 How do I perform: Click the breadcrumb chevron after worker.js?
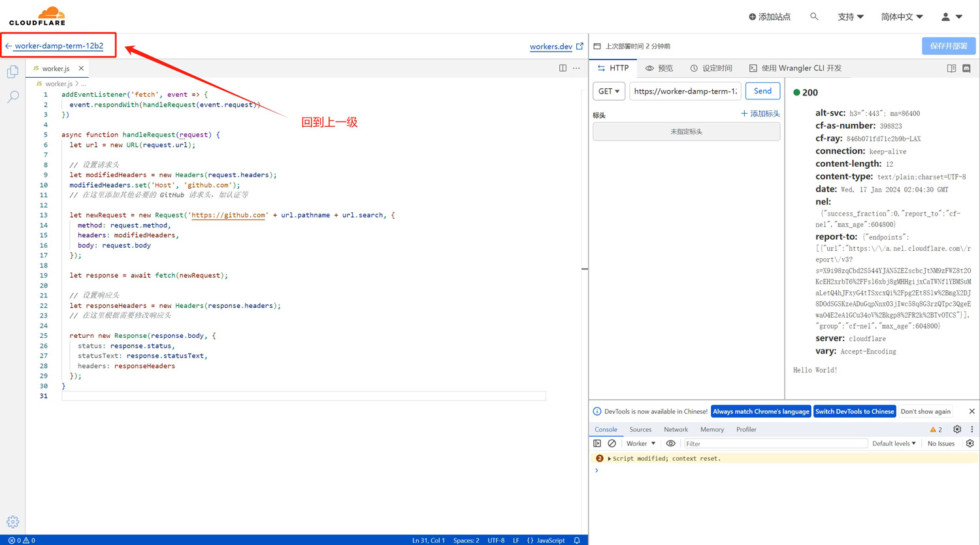coord(77,84)
